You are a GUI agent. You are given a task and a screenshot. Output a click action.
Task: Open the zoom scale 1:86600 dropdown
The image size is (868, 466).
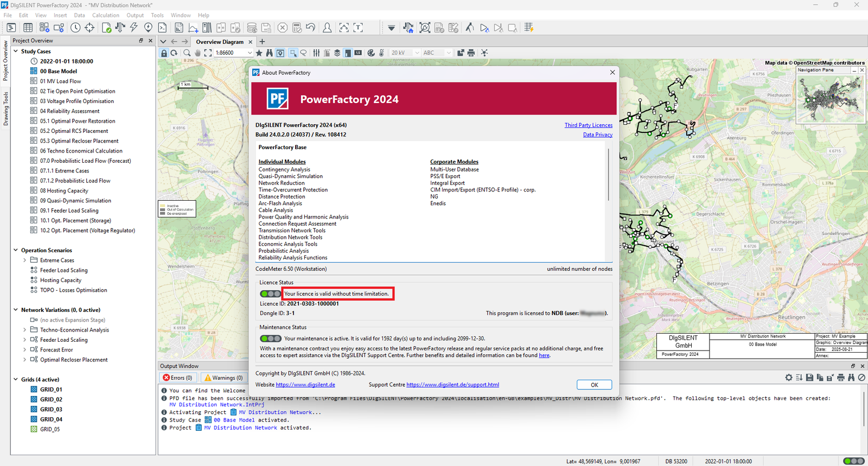click(x=250, y=53)
